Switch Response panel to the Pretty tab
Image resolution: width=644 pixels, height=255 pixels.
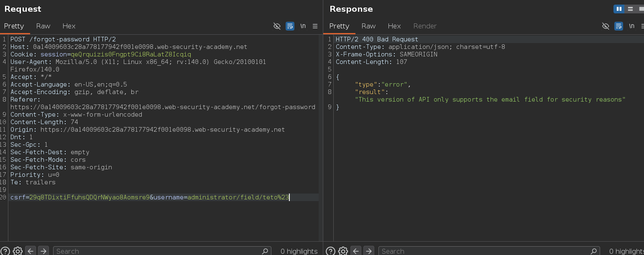(x=339, y=26)
